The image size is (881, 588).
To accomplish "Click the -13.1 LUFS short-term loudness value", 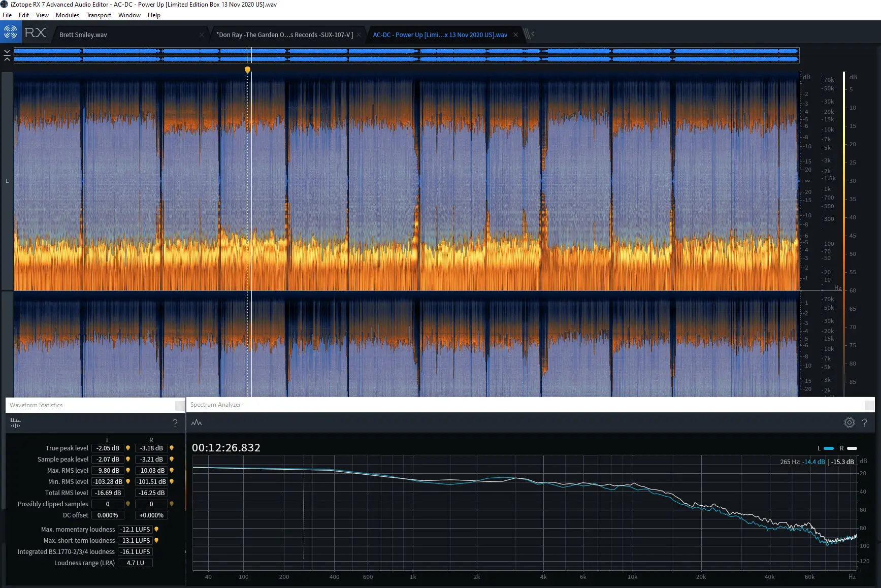I will point(135,540).
